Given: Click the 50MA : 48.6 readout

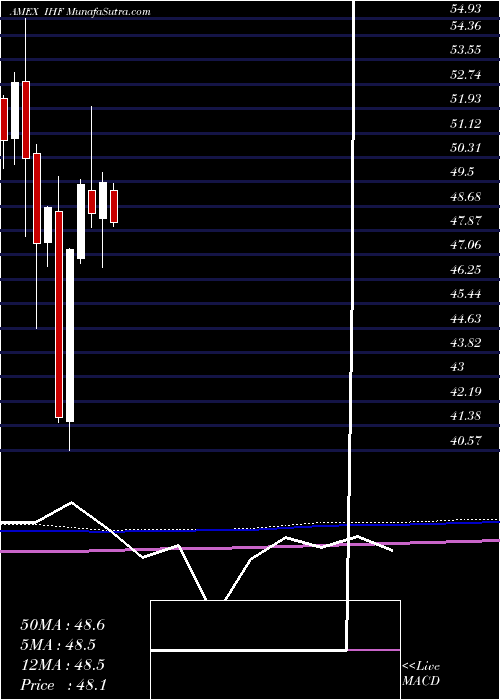Looking at the screenshot, I should click(62, 625).
